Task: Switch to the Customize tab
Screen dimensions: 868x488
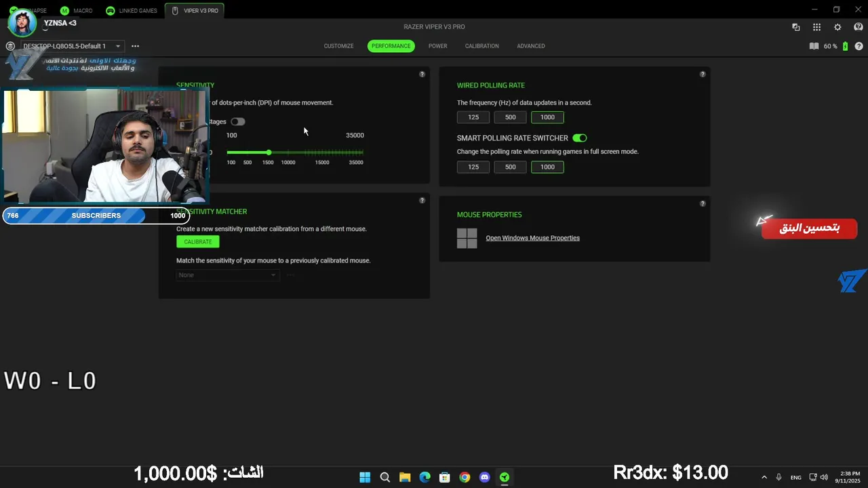Action: (338, 46)
